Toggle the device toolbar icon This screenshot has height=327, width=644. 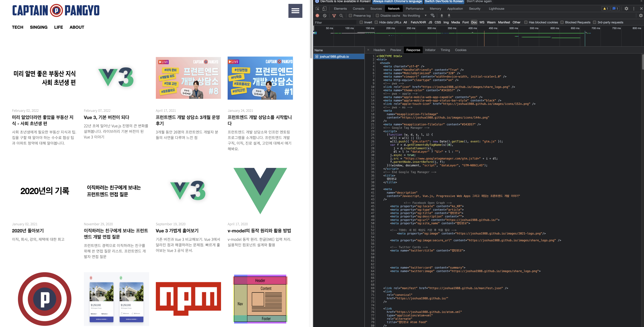pos(324,9)
